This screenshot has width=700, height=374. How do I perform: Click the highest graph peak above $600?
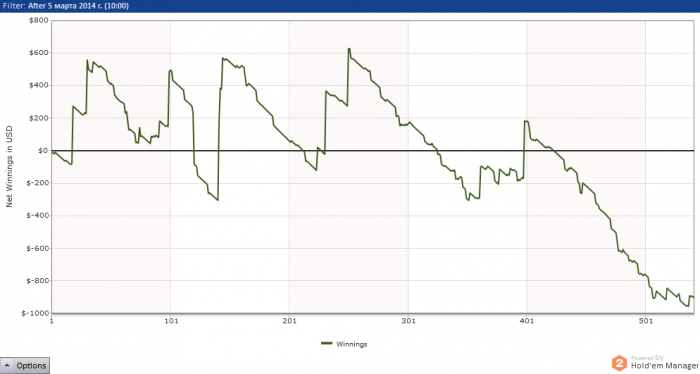349,49
